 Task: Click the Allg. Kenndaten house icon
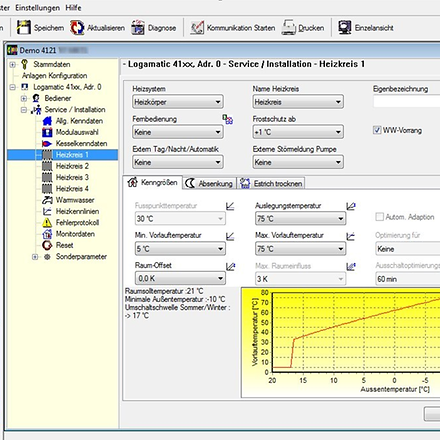point(47,121)
